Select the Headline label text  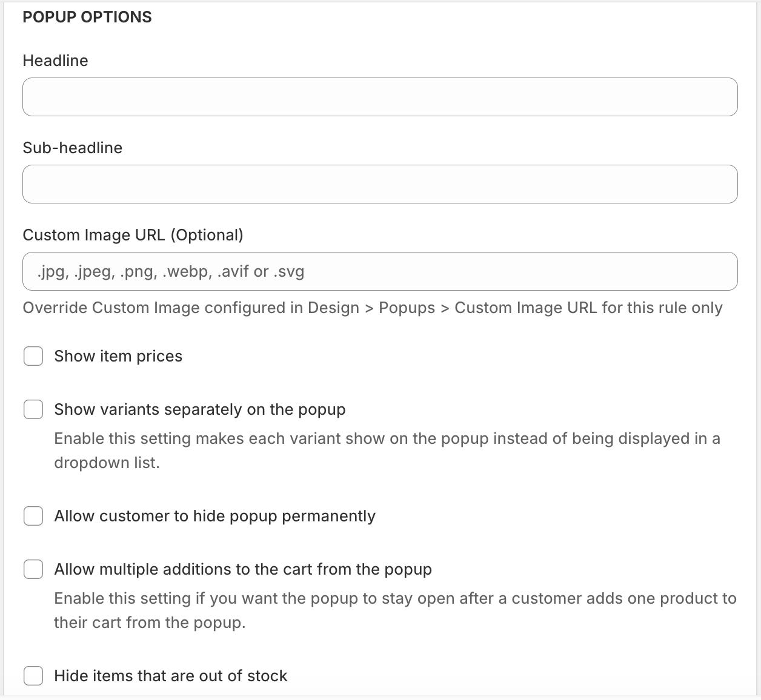coord(55,61)
